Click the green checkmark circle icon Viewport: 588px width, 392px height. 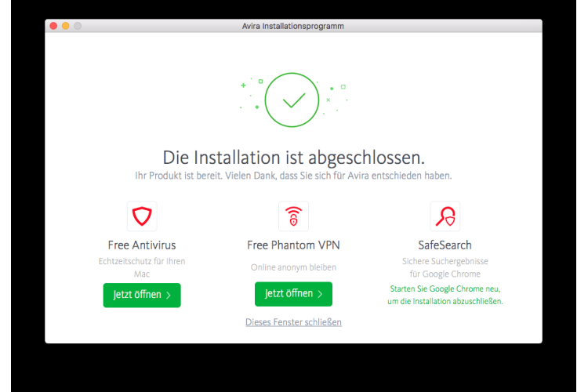point(292,100)
